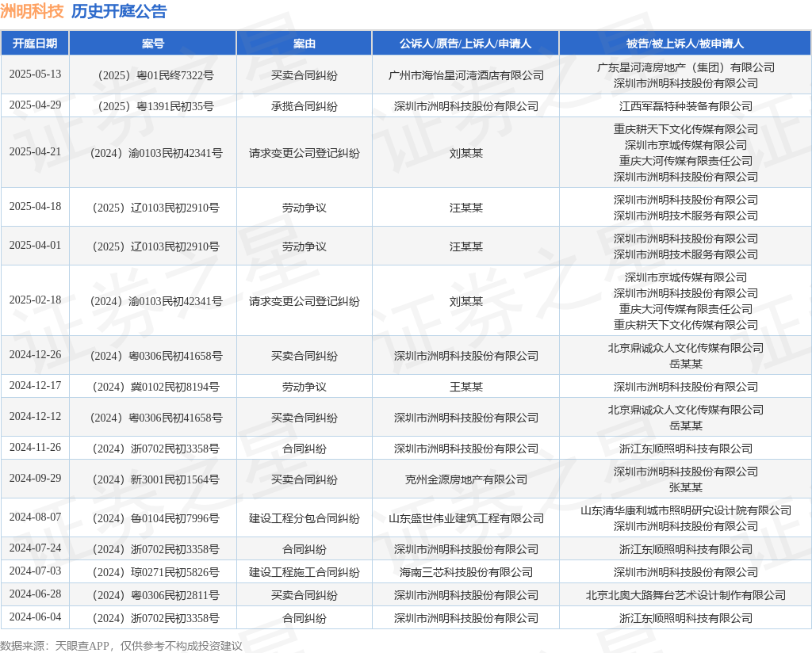The height and width of the screenshot is (653, 812).
Task: Click the date 2024-06-04
Action: (35, 617)
